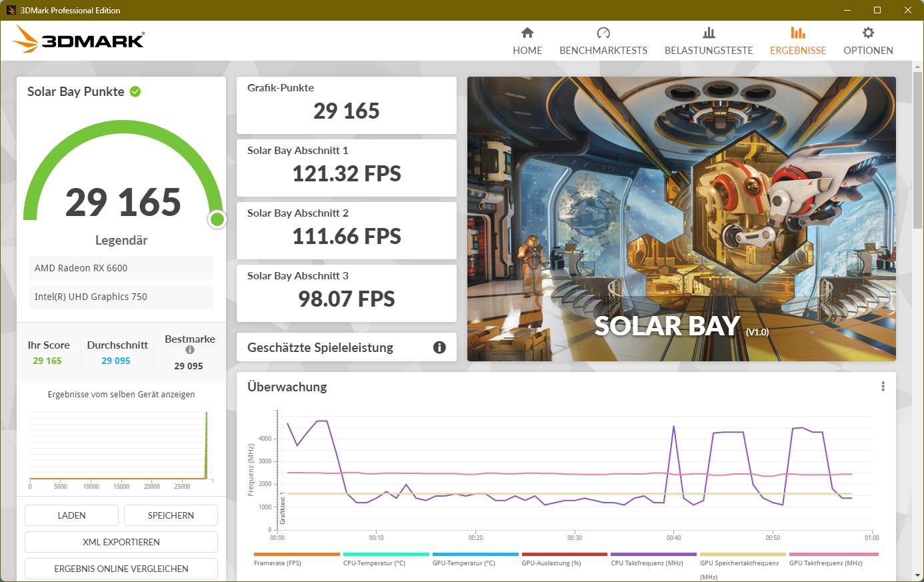
Task: Click the Solar Bay preview image
Action: click(681, 219)
